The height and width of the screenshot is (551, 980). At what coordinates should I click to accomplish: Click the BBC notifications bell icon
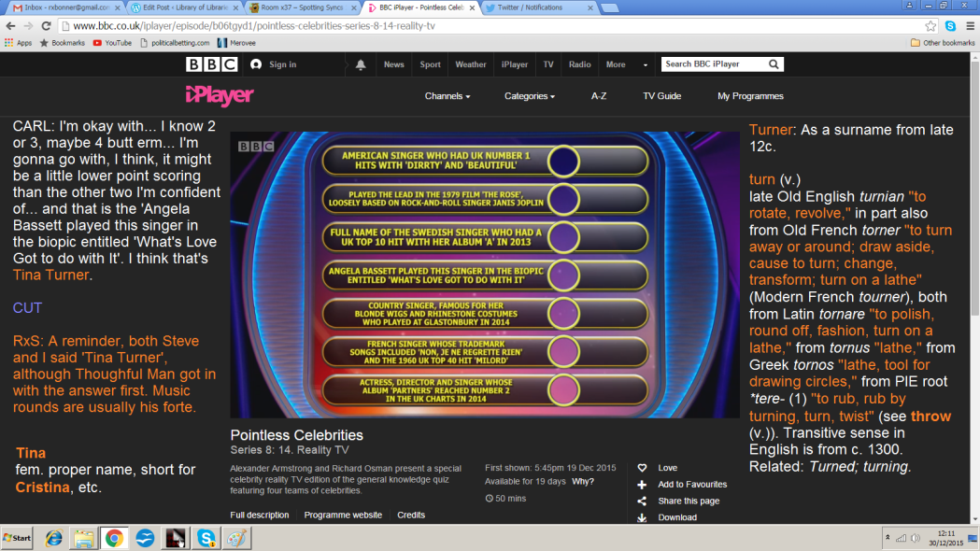(361, 64)
